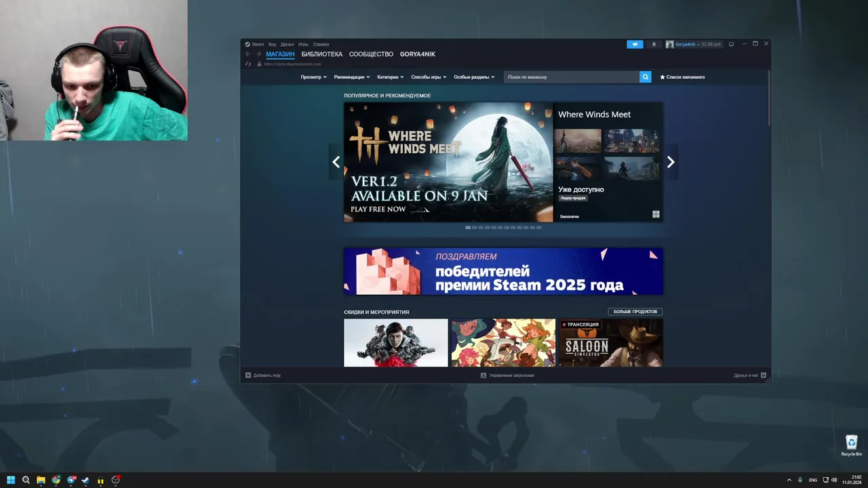Click the Лидер продаж tag

573,198
